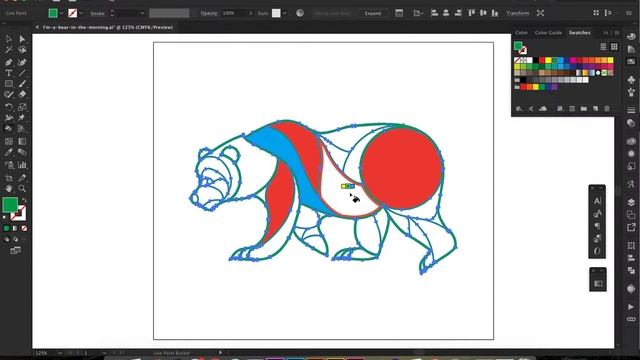
Task: Set paint mode to Color
Action: tap(6, 228)
